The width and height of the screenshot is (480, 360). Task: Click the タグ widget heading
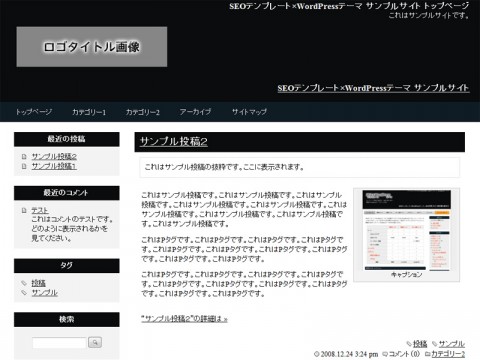pos(67,266)
